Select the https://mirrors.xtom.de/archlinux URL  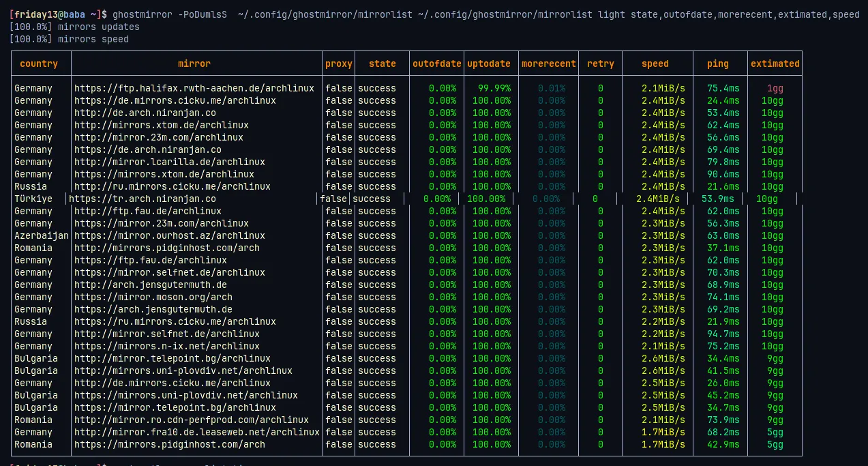[164, 174]
